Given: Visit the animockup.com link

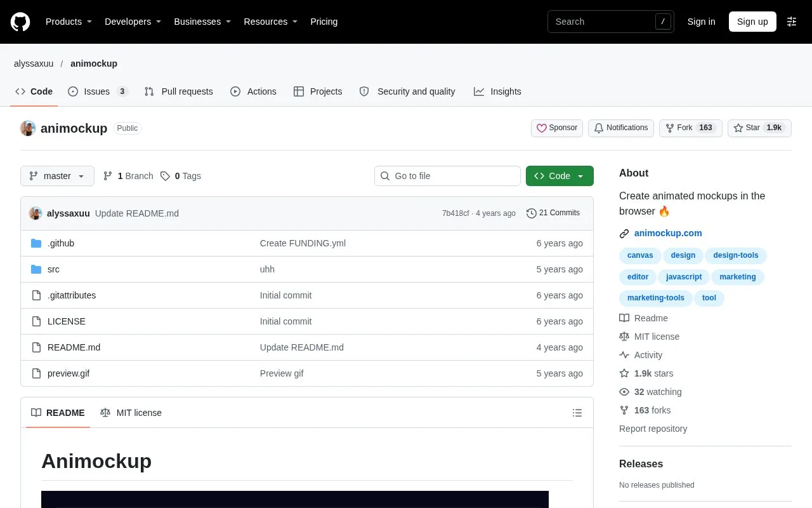Looking at the screenshot, I should coord(668,233).
